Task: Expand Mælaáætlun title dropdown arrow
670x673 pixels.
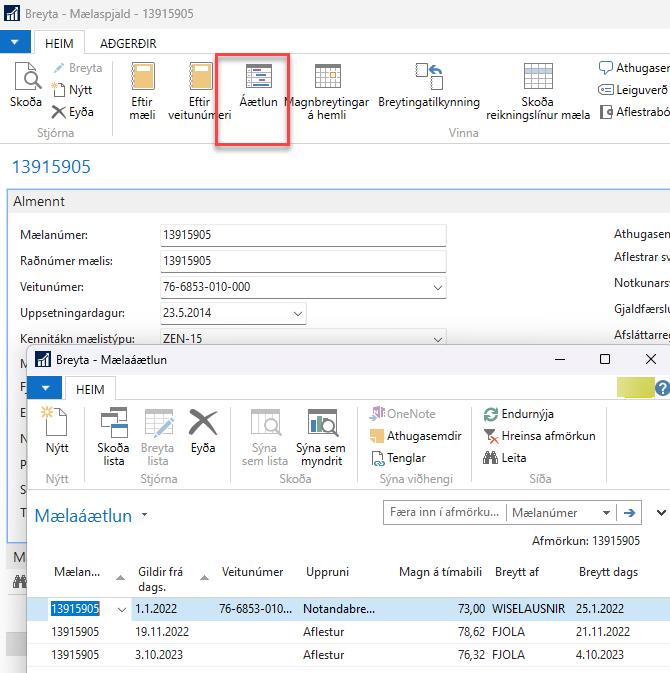Action: click(x=144, y=516)
